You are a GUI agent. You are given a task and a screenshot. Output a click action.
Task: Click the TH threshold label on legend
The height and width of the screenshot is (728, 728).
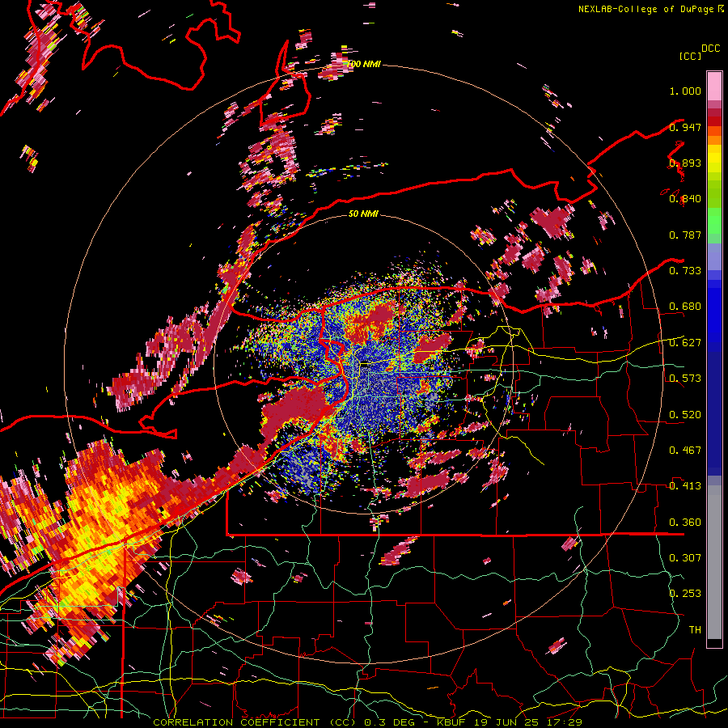[x=695, y=630]
